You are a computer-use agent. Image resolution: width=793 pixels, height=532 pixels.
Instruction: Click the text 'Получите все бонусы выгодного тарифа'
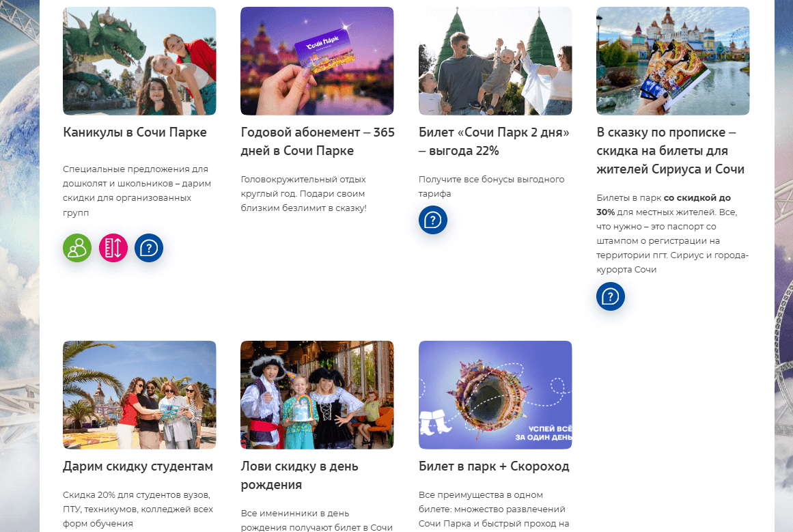(492, 186)
